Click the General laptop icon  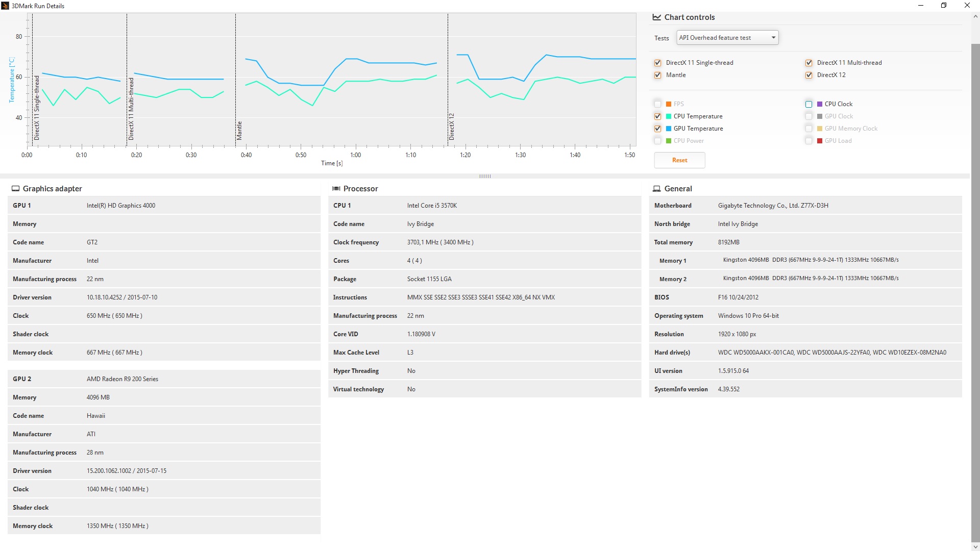(657, 189)
